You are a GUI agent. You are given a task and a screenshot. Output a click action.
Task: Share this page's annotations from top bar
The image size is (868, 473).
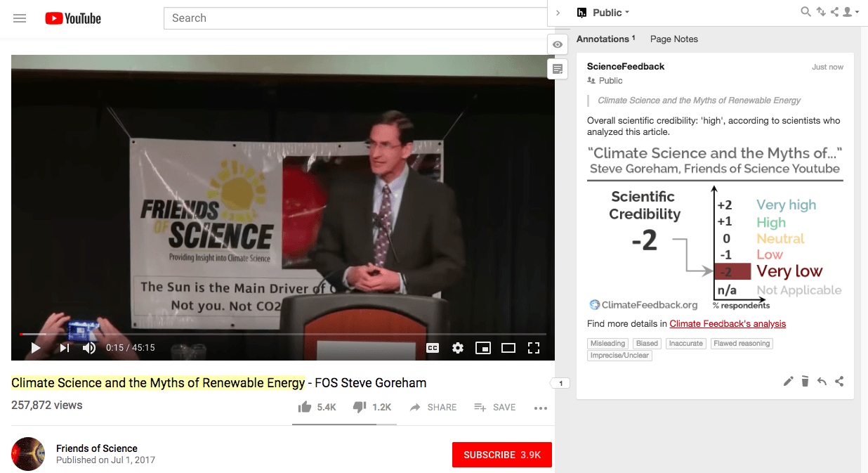pyautogui.click(x=834, y=12)
